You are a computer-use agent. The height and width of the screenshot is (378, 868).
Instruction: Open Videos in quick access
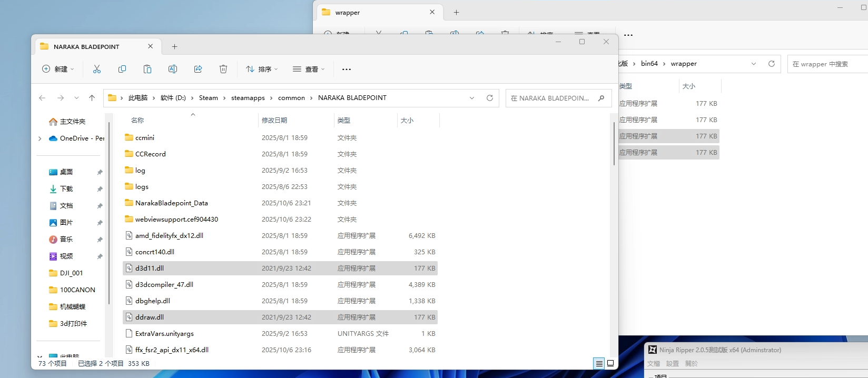61,256
